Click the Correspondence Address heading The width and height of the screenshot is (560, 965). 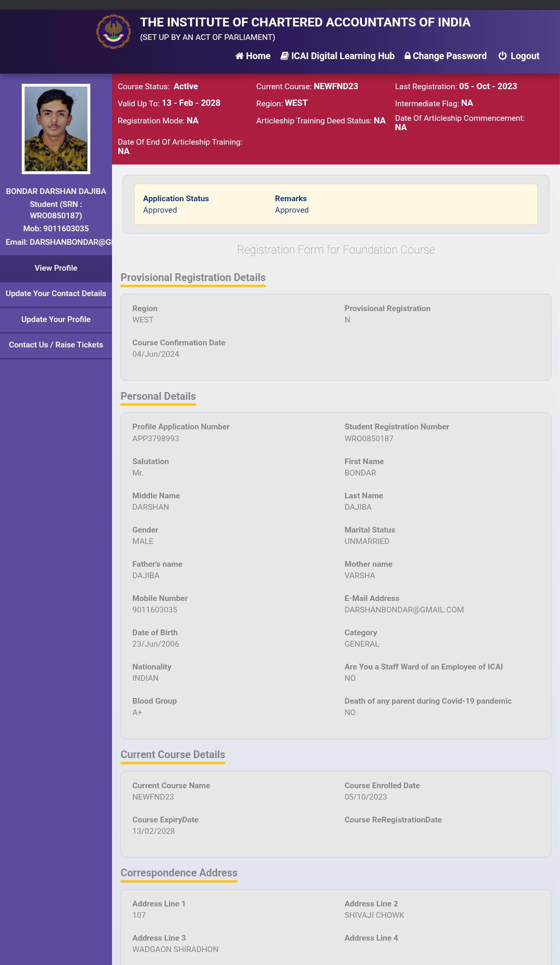179,873
